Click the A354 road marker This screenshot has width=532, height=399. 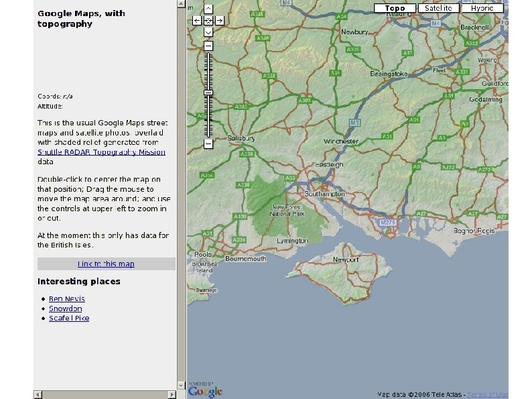pyautogui.click(x=207, y=176)
